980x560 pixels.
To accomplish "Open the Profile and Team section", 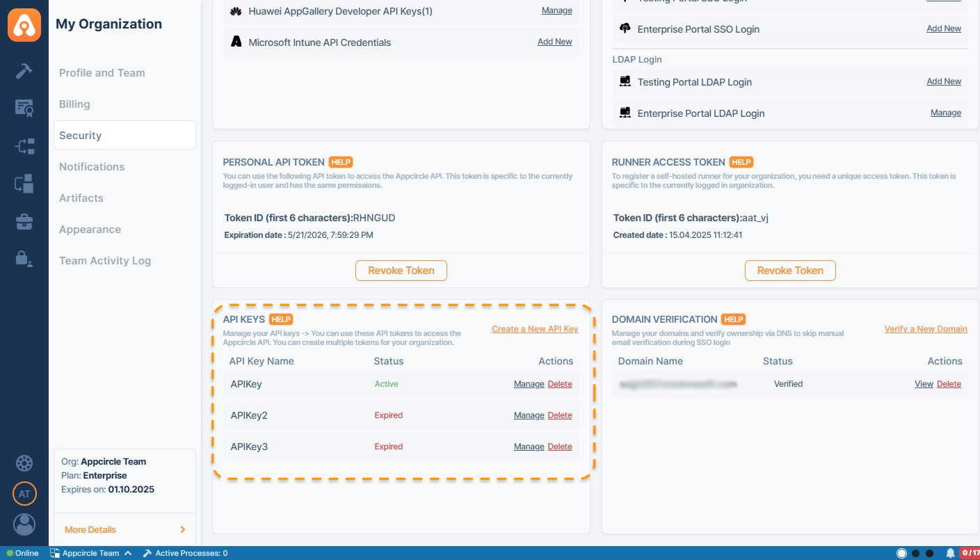I will pyautogui.click(x=102, y=73).
